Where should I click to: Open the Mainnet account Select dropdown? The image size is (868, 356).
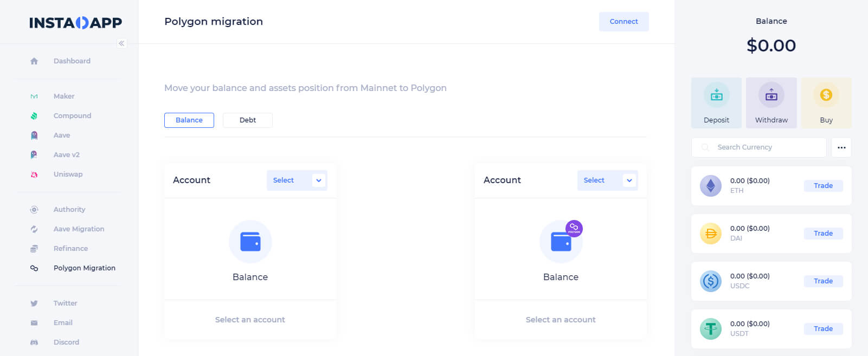297,180
